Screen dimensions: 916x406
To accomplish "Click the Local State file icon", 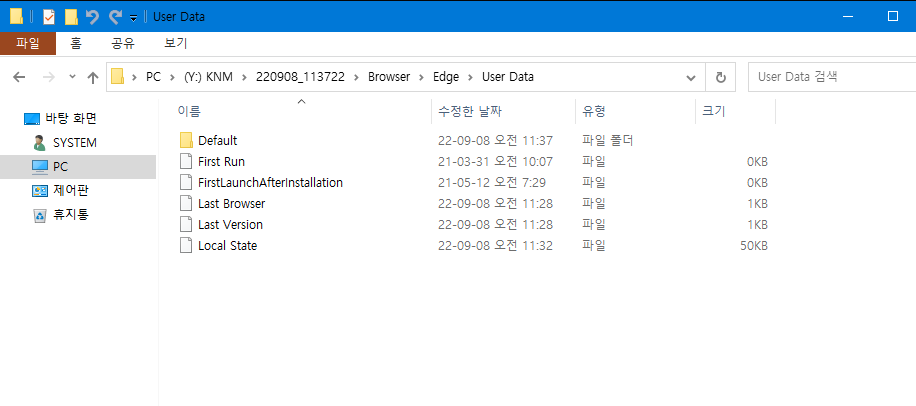I will (186, 245).
